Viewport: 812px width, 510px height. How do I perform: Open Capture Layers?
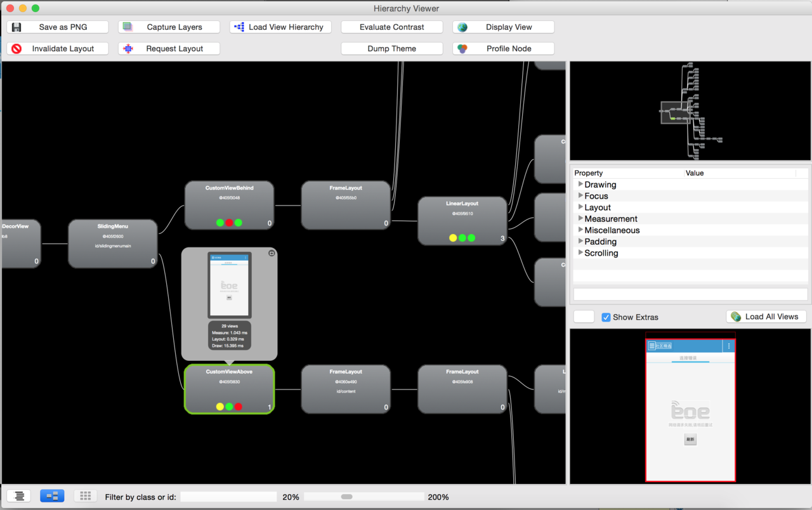pos(169,27)
